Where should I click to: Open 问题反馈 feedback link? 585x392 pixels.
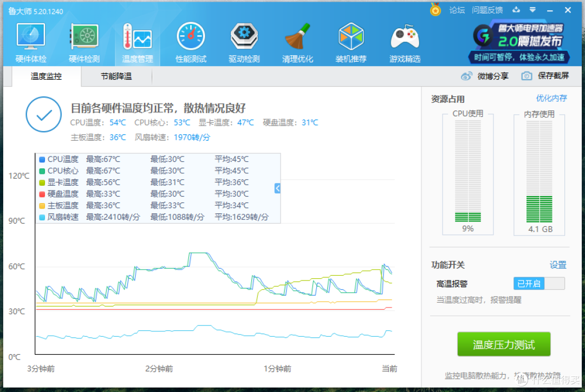487,10
